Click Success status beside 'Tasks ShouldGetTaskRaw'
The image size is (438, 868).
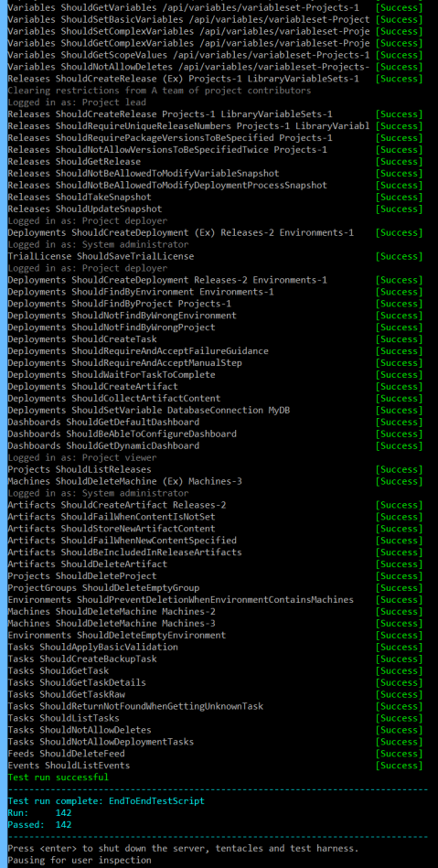399,694
